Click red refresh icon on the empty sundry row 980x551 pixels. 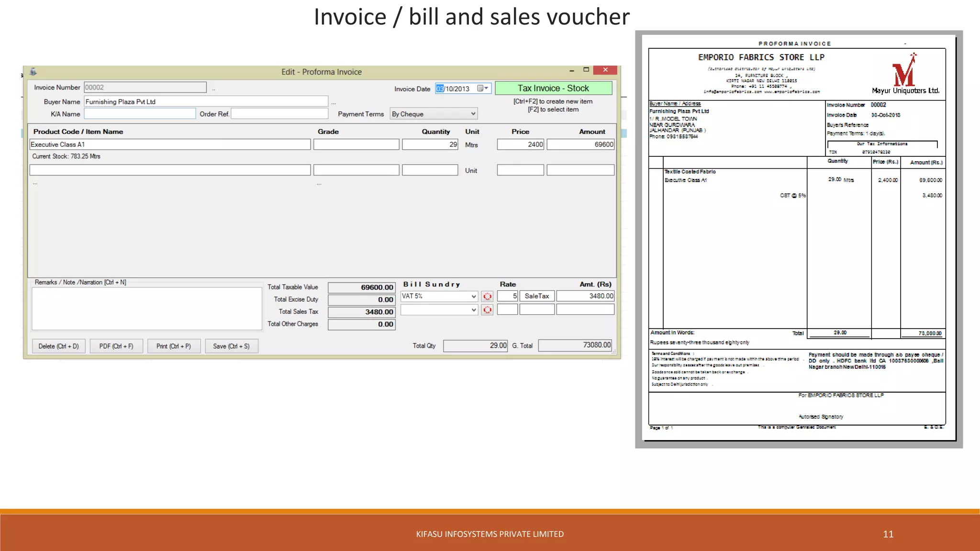487,310
